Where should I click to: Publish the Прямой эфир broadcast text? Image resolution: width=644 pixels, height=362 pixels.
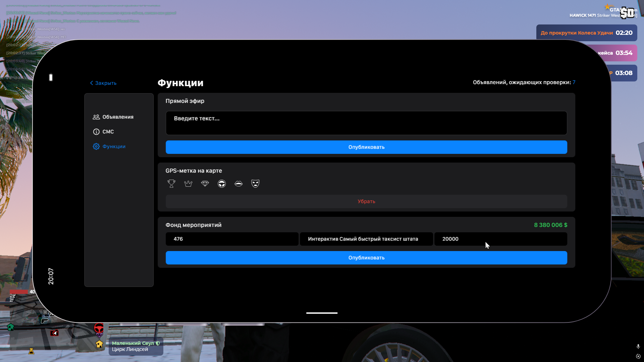(366, 147)
